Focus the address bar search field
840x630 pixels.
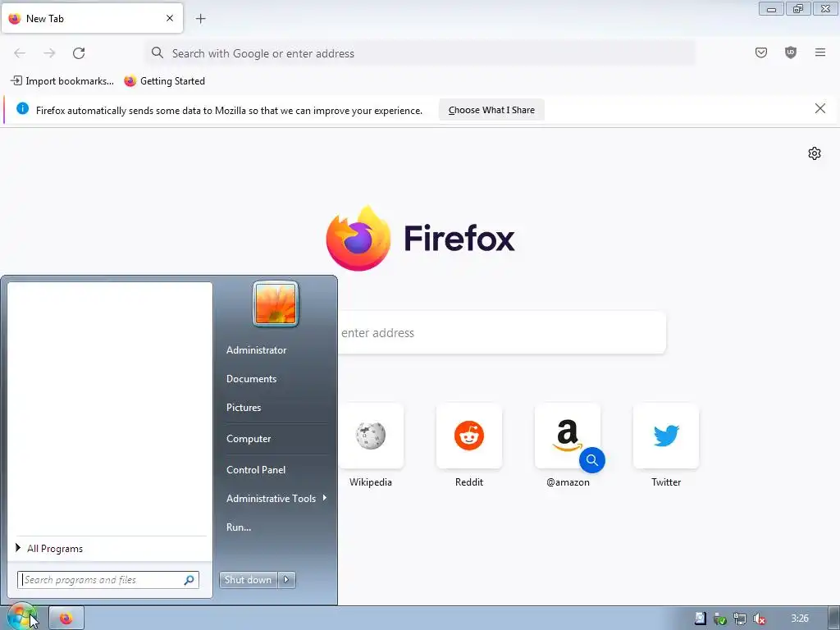click(420, 53)
